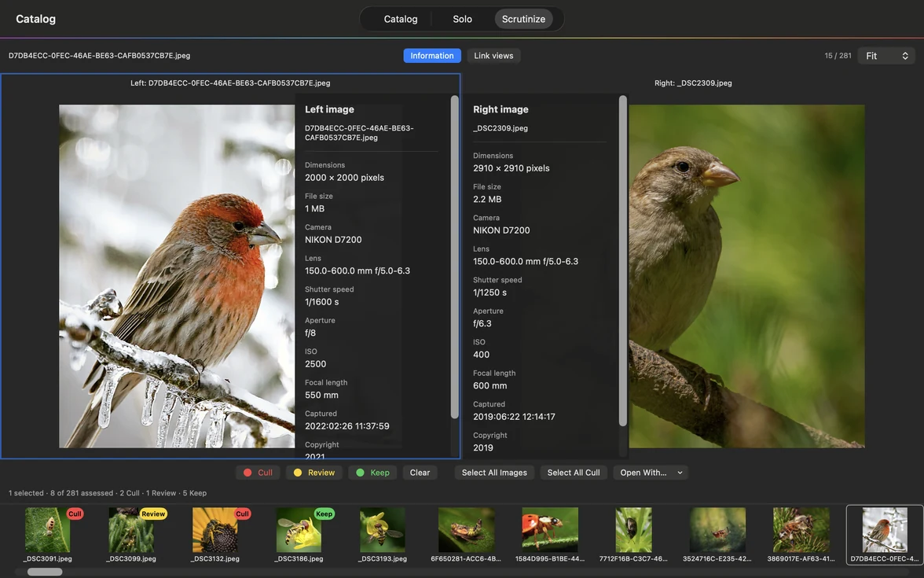Click the 'f/8' aperture value

click(x=310, y=333)
